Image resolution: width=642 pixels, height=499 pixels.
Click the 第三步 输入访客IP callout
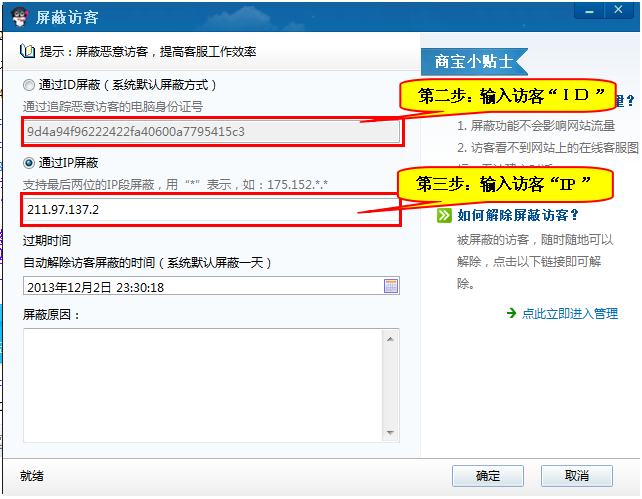[505, 183]
